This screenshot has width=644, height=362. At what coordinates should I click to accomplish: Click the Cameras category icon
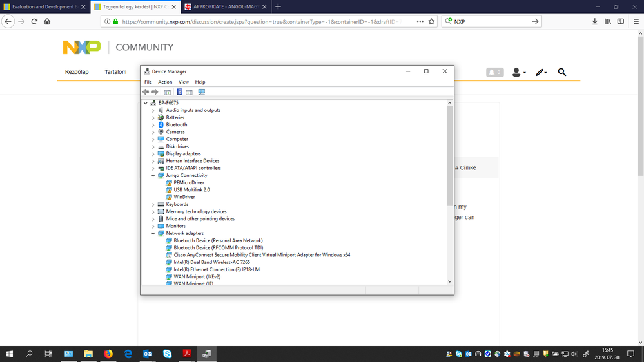coord(161,132)
